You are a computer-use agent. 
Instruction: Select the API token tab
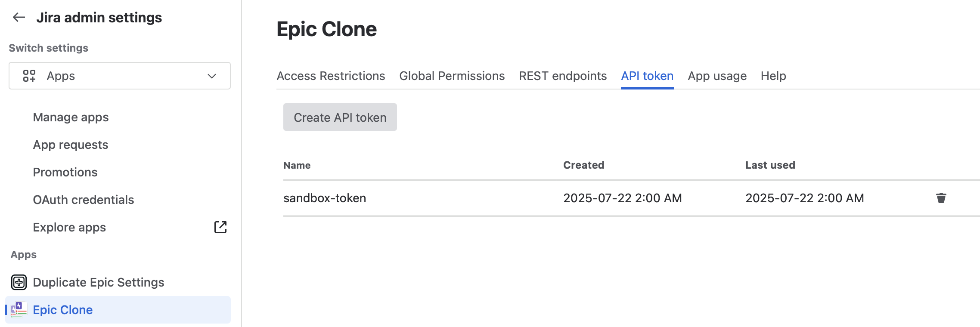click(647, 76)
